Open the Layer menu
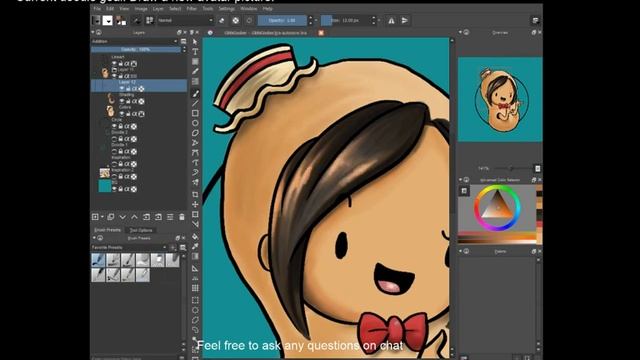 [x=158, y=9]
